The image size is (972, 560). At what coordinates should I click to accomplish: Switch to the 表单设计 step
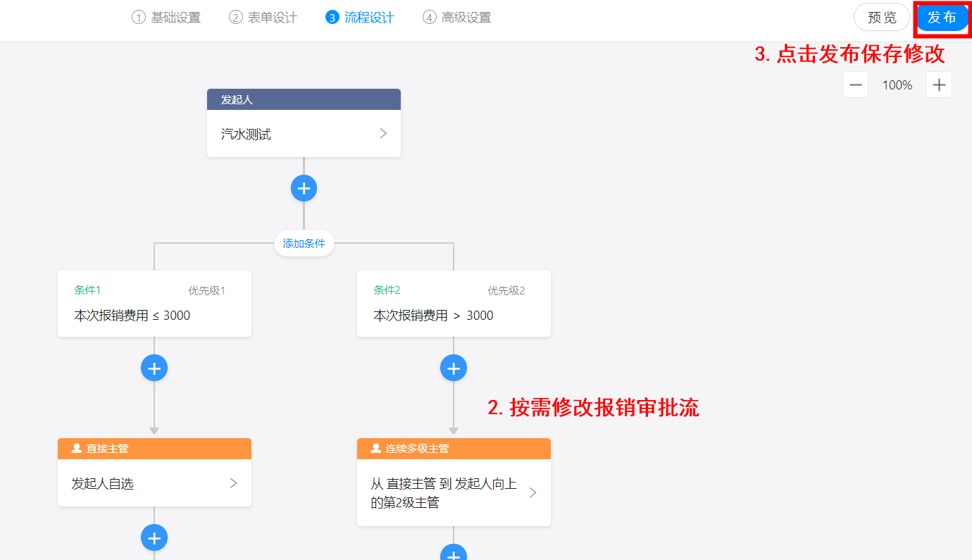263,18
